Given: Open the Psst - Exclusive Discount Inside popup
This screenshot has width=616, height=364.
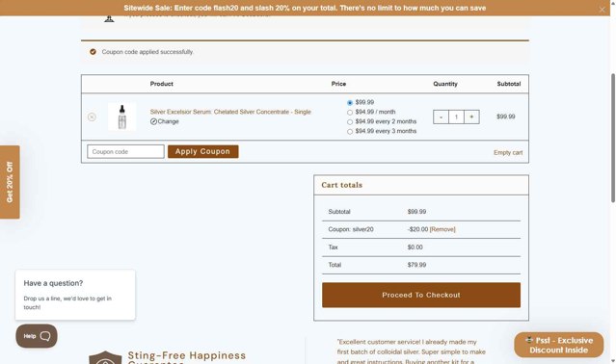Looking at the screenshot, I should pyautogui.click(x=559, y=345).
